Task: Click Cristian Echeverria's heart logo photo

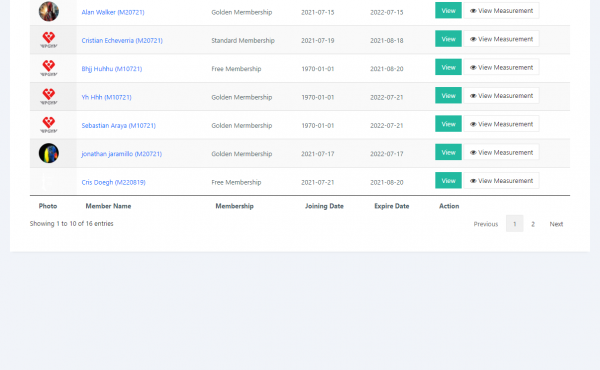Action: tap(49, 40)
